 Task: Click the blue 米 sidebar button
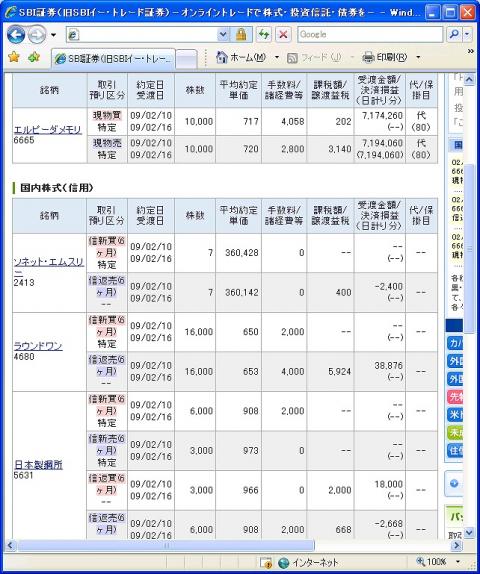coord(455,415)
